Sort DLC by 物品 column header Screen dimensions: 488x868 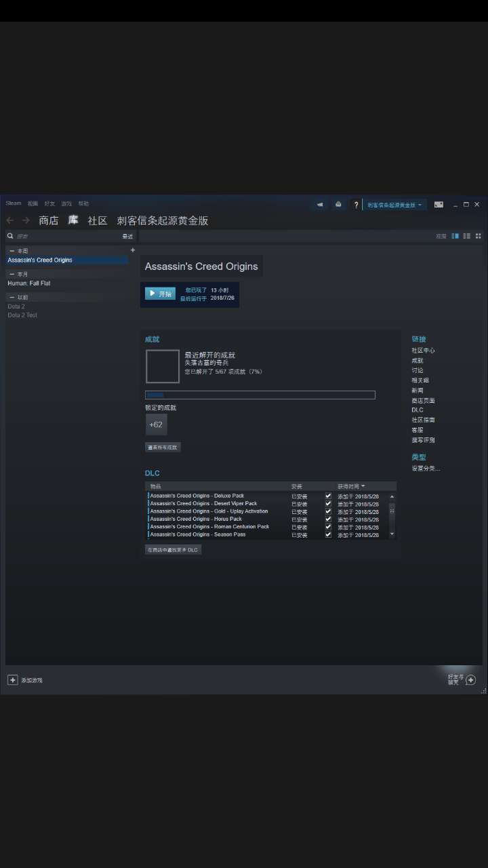[156, 486]
